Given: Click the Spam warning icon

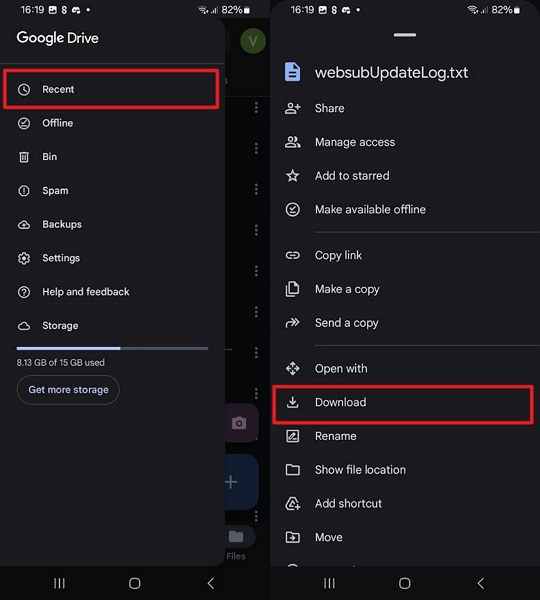Looking at the screenshot, I should 24,191.
